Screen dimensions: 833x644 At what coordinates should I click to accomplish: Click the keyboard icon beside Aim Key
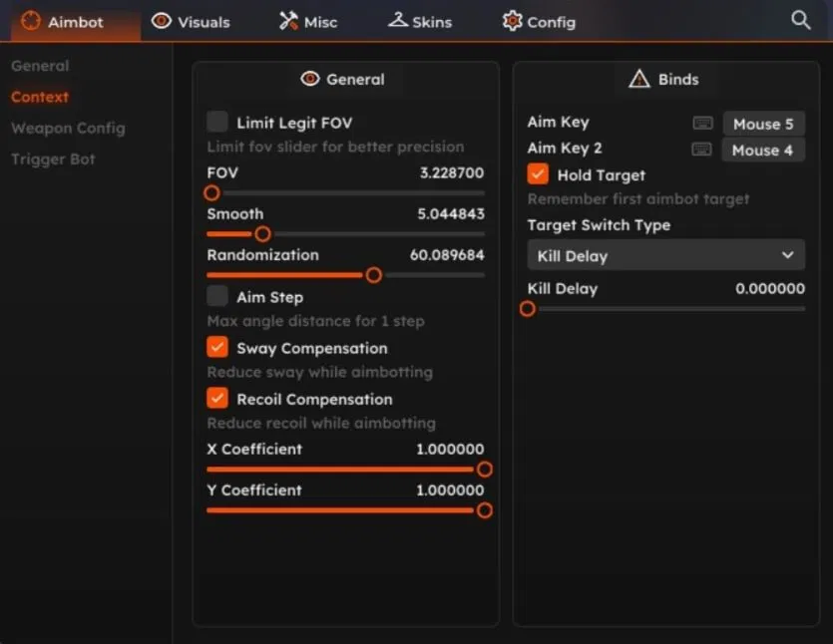click(x=702, y=123)
